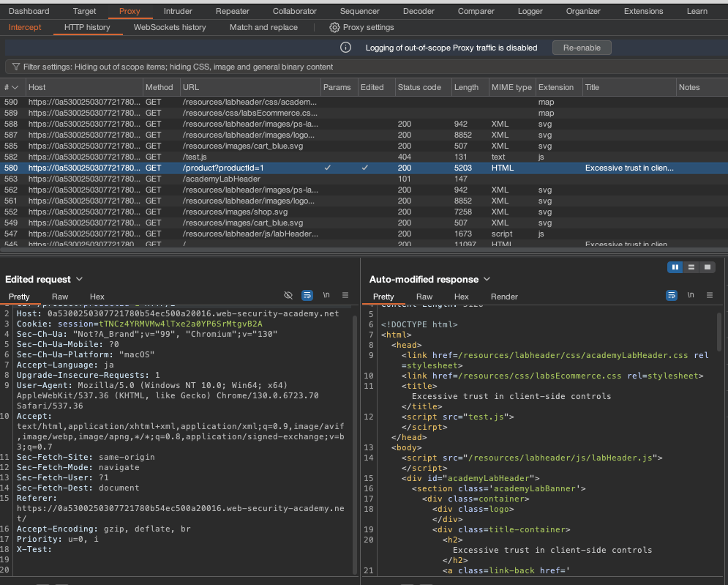The width and height of the screenshot is (728, 585).
Task: Toggle hide non-printable eye icon in request pane
Action: (x=288, y=295)
